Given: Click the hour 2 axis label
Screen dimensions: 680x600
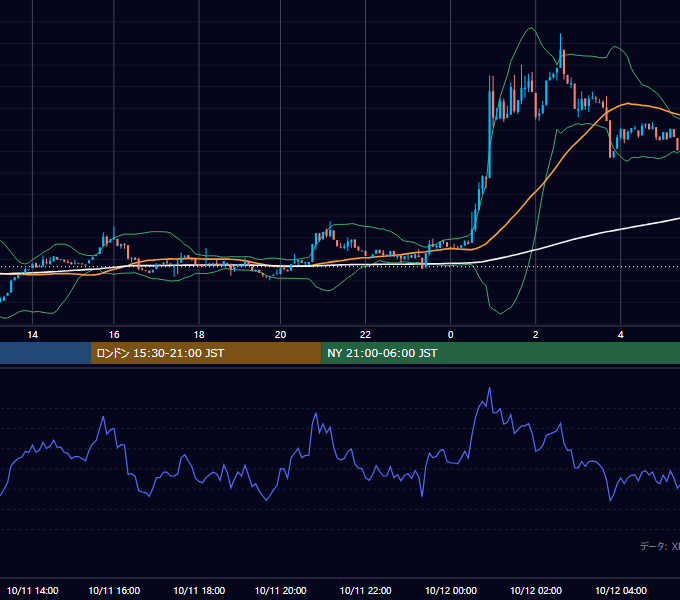Looking at the screenshot, I should (536, 335).
